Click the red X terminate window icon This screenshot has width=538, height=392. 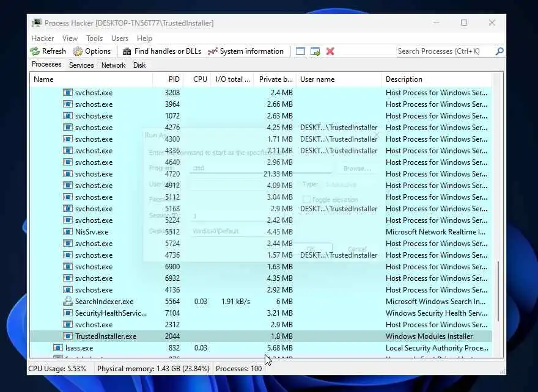point(330,51)
